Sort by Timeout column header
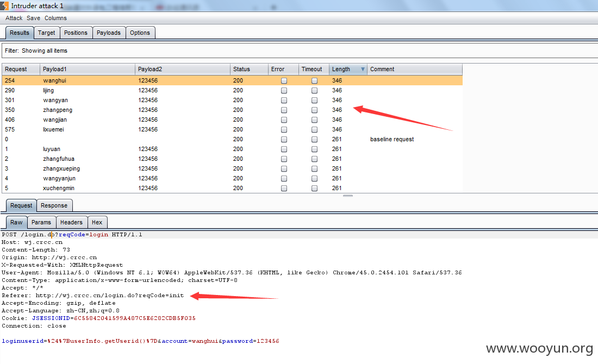Screen dimensions: 598x364 (314, 69)
